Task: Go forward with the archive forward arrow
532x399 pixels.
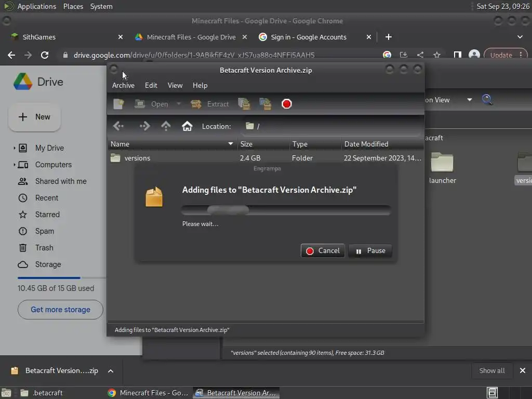Action: [145, 126]
